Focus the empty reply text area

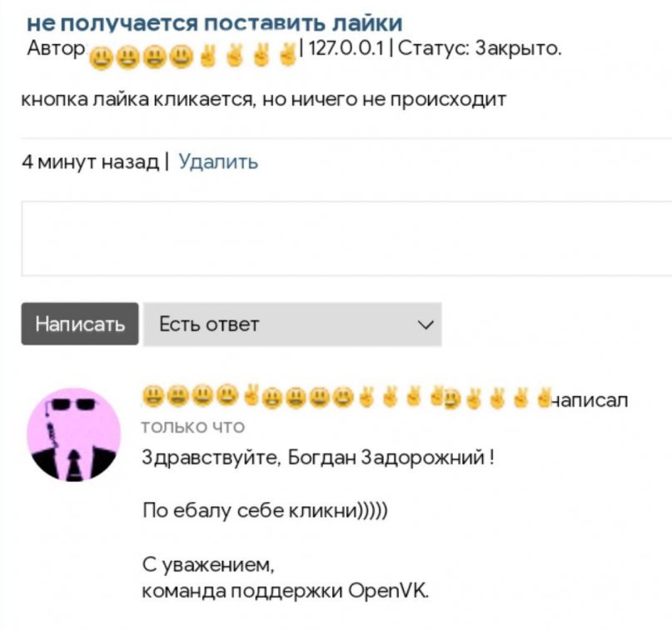tap(346, 239)
